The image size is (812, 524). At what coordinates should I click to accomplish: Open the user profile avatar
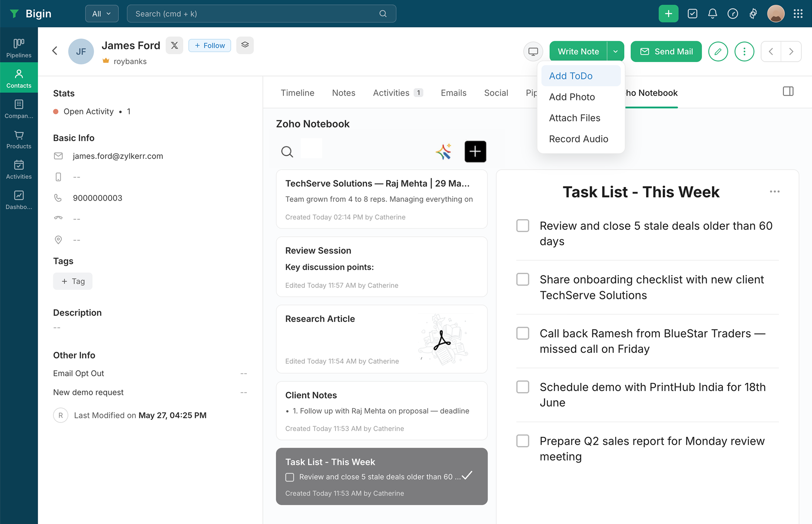[x=776, y=14]
